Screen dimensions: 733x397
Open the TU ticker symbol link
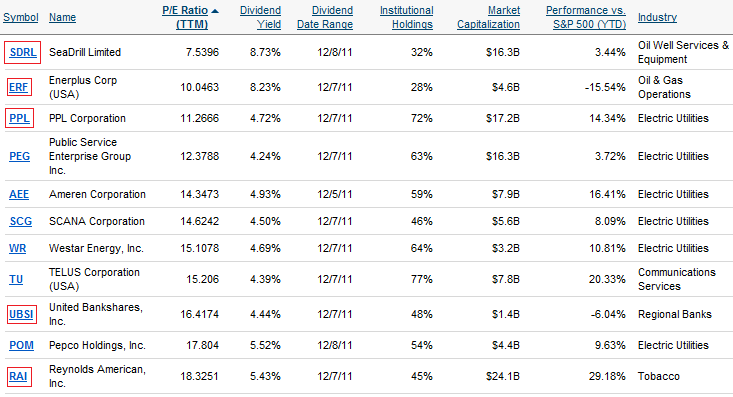coord(16,279)
